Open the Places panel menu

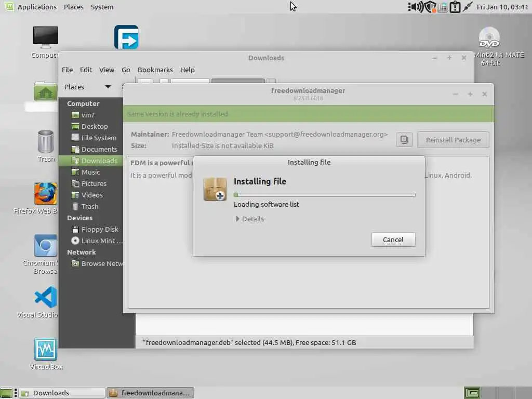(x=74, y=7)
